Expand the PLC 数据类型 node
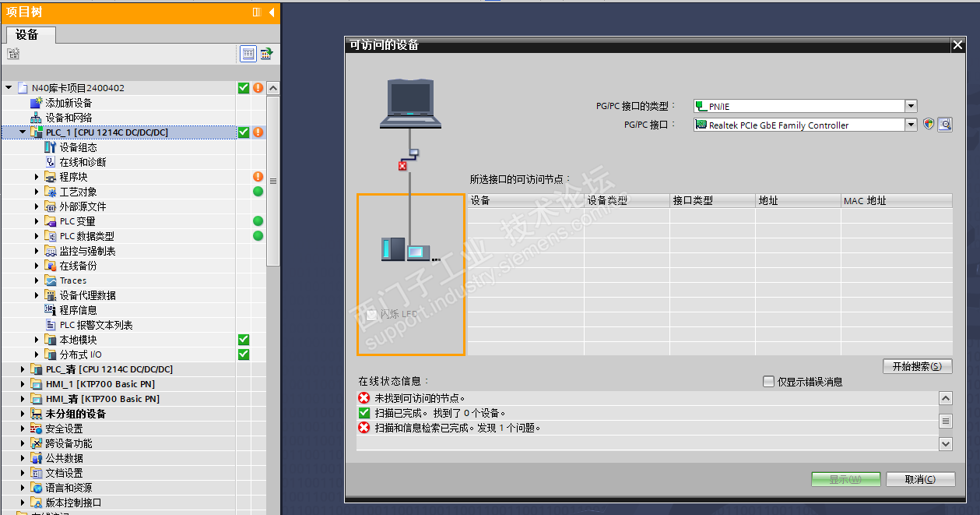 point(37,236)
